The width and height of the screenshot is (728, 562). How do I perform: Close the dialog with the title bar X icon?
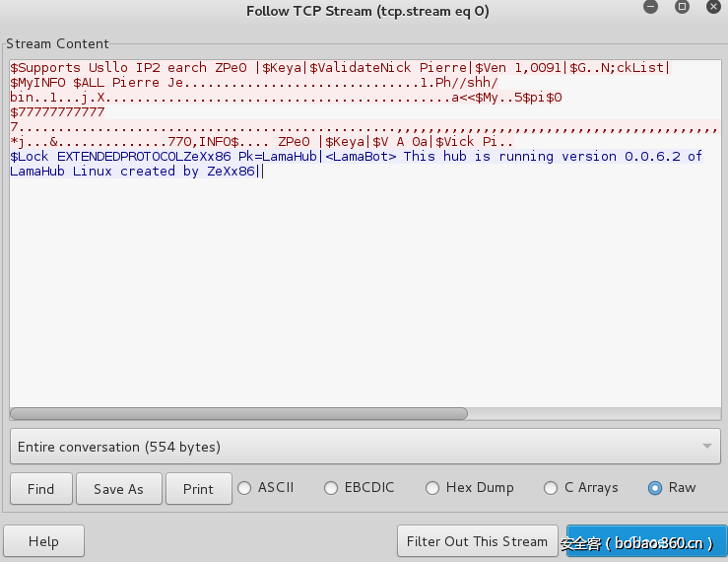coord(711,8)
